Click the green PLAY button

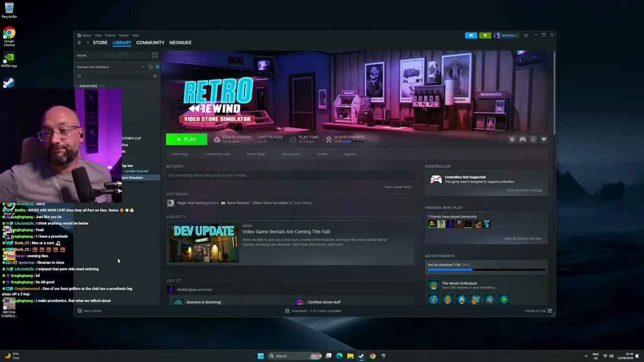pos(186,139)
